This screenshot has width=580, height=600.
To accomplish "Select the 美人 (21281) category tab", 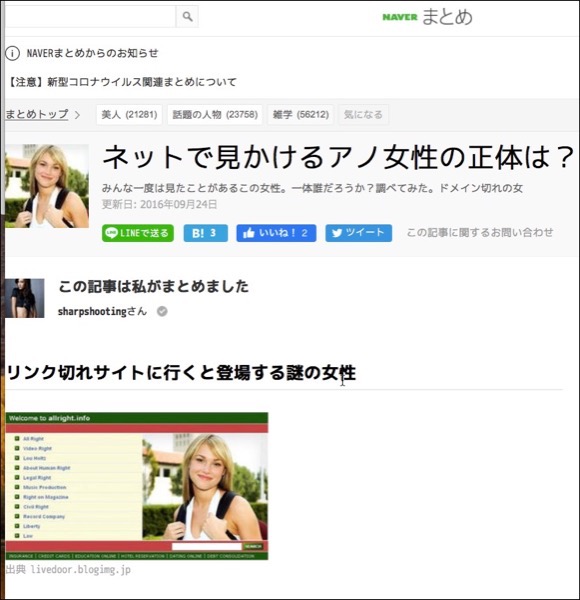I will [129, 115].
